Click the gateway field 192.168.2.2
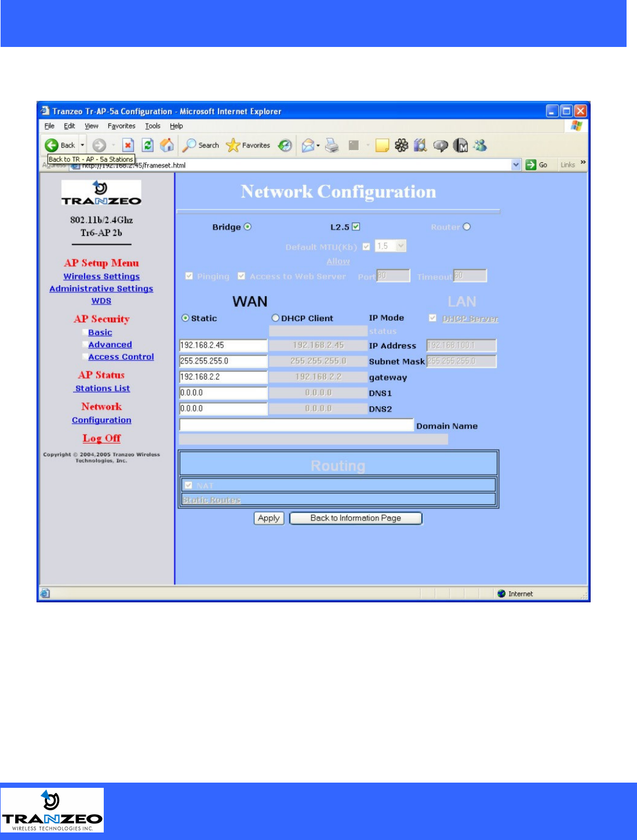This screenshot has width=637, height=840. pyautogui.click(x=223, y=377)
